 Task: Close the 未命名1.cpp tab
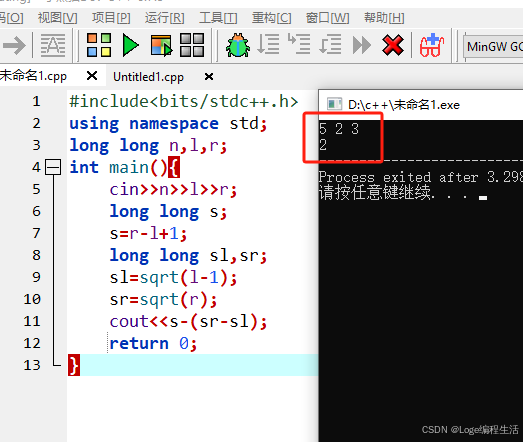click(92, 76)
